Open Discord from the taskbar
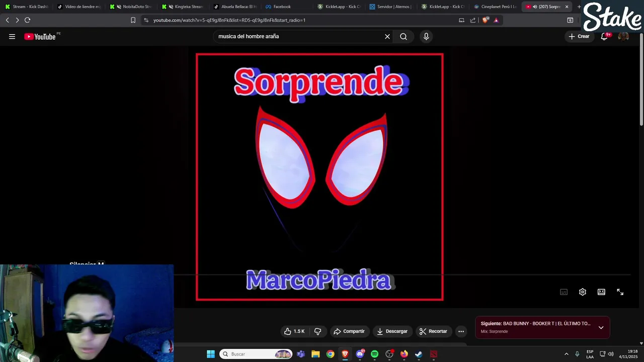Image resolution: width=644 pixels, height=362 pixels. [360, 354]
